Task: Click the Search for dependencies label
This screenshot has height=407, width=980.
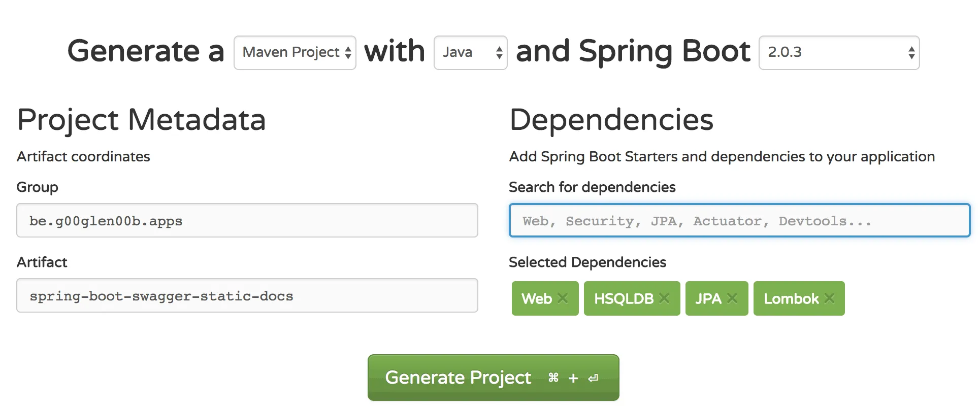Action: [592, 187]
